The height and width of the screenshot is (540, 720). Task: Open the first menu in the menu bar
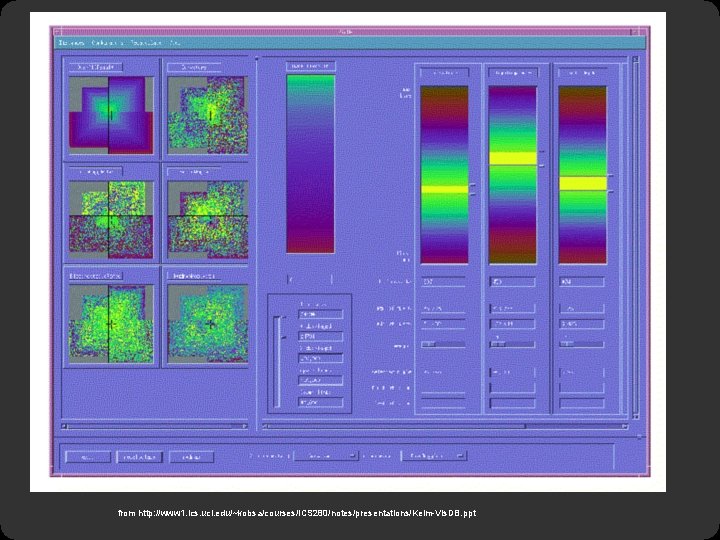pos(72,43)
